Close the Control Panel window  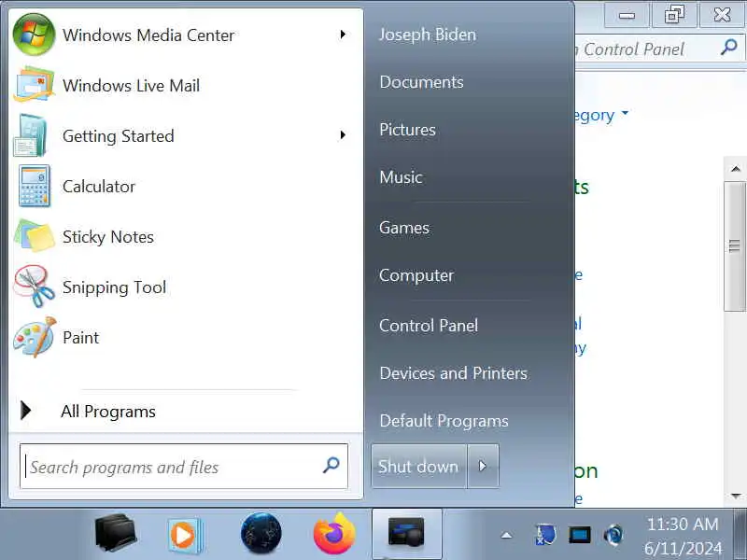(722, 15)
